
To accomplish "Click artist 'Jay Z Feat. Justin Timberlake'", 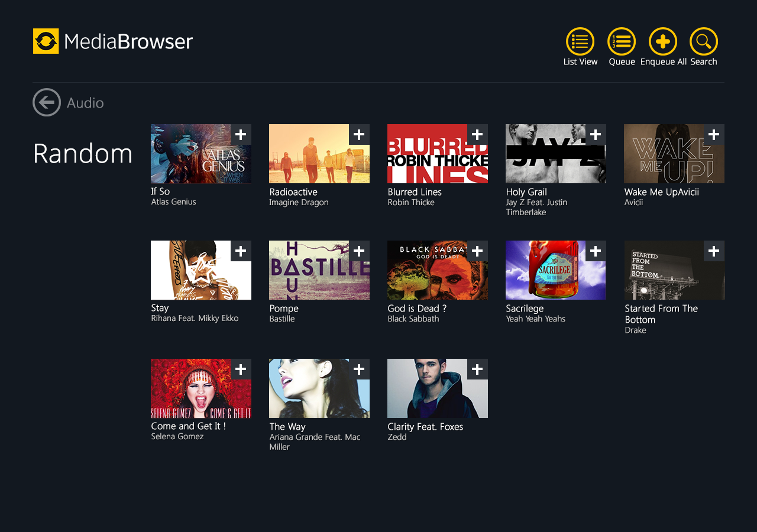I will point(536,207).
